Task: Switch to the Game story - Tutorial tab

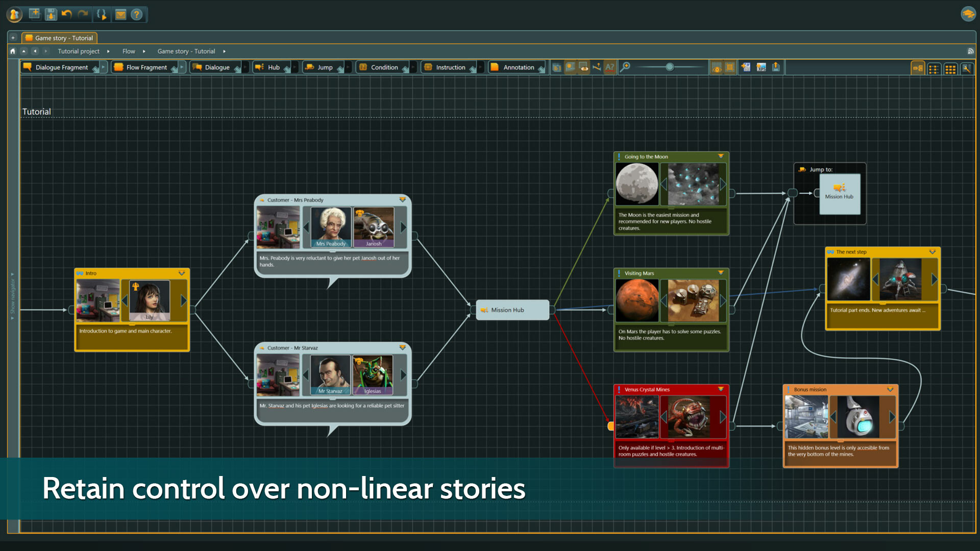Action: click(x=59, y=38)
